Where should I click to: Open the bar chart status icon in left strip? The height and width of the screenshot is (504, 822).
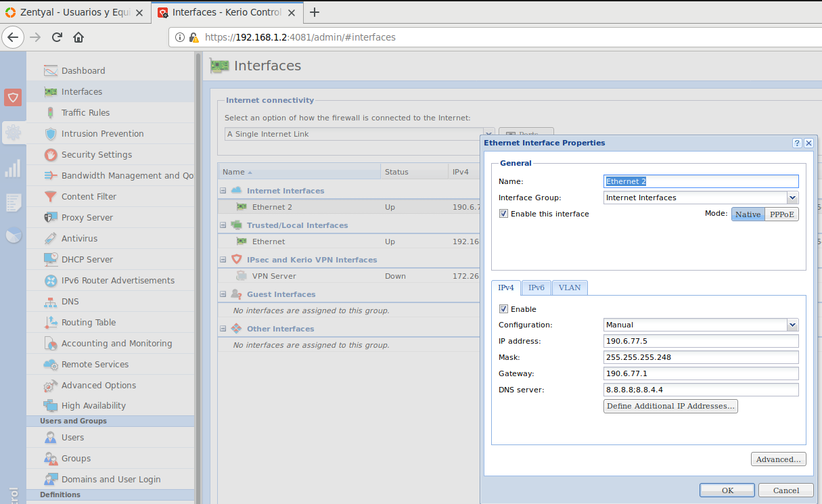[13, 168]
